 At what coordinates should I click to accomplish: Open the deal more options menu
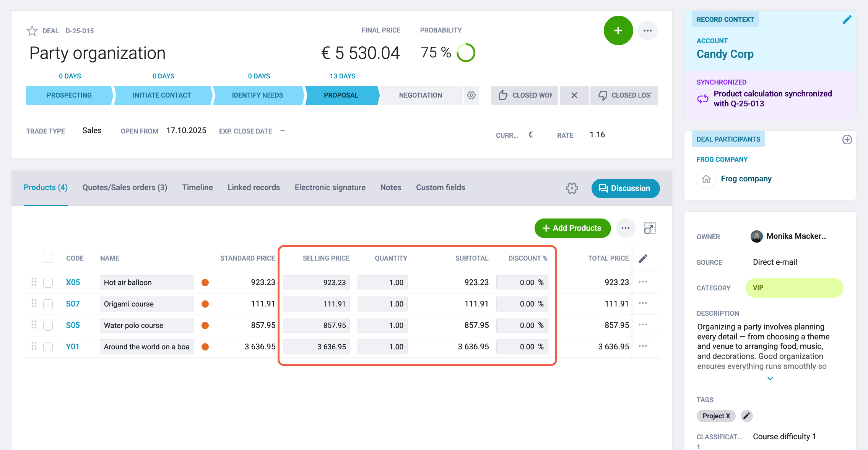(x=647, y=31)
